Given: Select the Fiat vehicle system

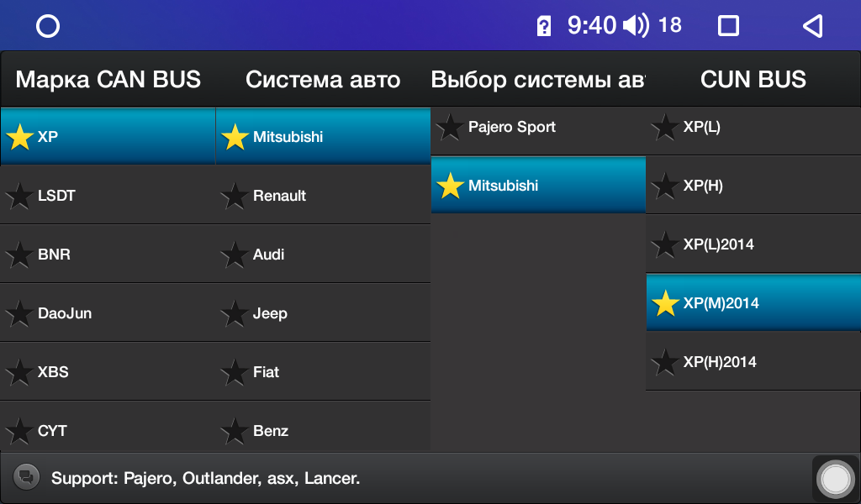Looking at the screenshot, I should [x=323, y=372].
